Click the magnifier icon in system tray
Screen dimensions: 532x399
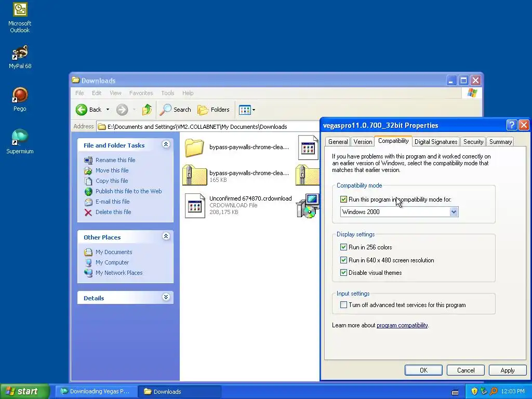coord(494,391)
